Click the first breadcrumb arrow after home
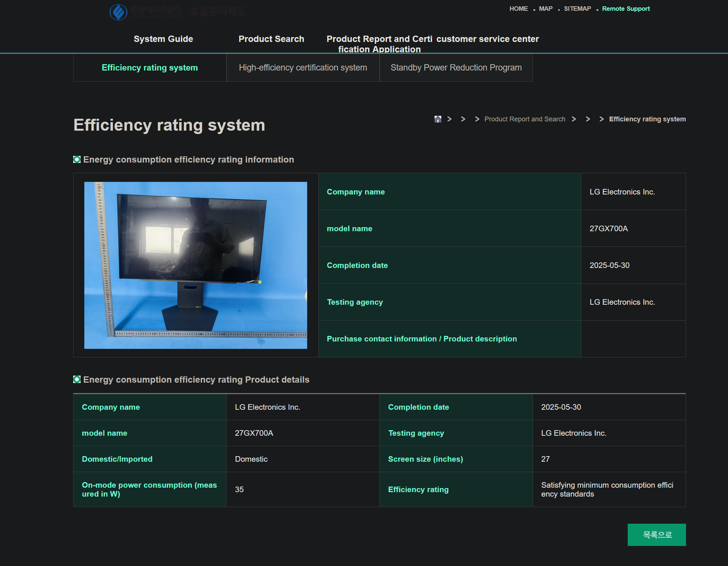The height and width of the screenshot is (566, 728). pos(450,119)
